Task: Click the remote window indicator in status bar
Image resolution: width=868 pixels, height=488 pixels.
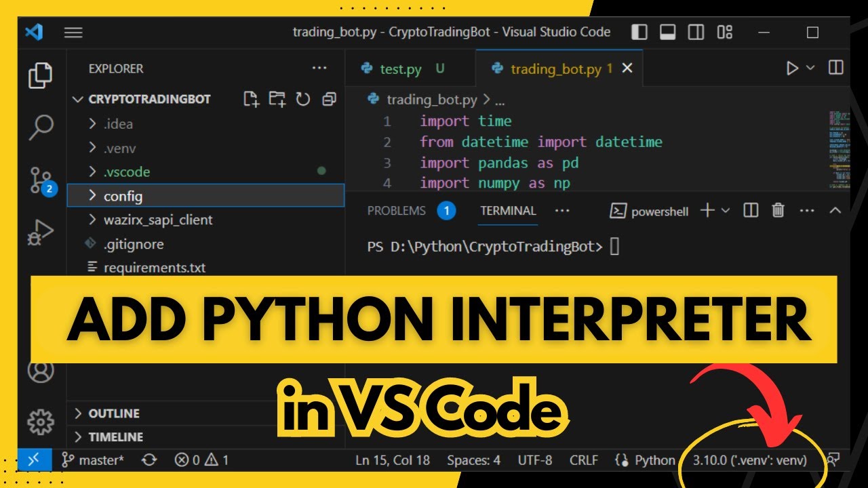Action: pos(34,460)
